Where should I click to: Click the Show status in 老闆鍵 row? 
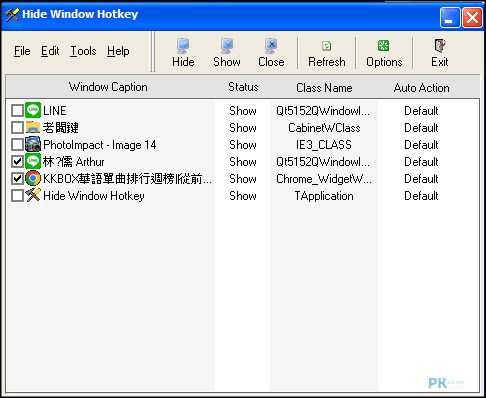coord(243,128)
